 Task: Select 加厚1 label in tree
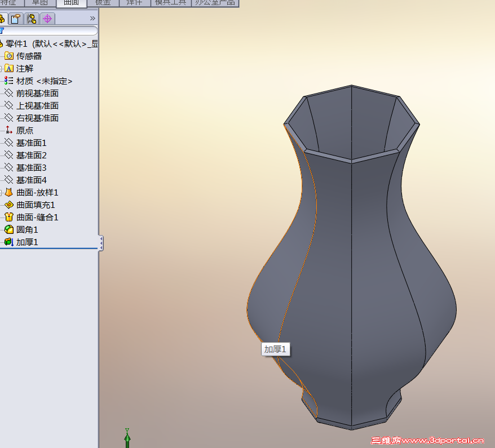[27, 242]
